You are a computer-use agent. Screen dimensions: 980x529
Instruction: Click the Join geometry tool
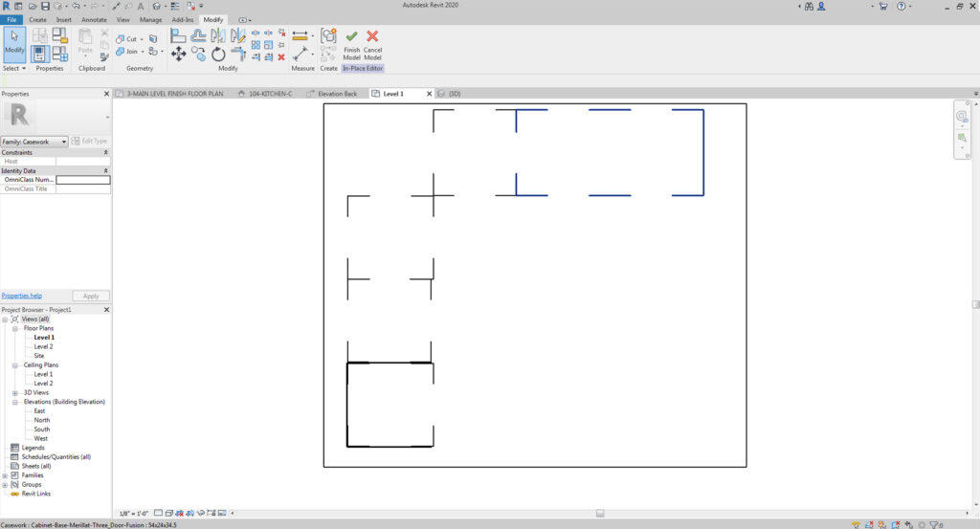(x=127, y=52)
